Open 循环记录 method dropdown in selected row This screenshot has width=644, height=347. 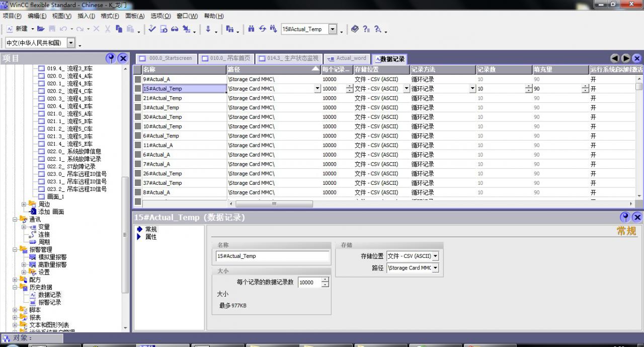472,89
